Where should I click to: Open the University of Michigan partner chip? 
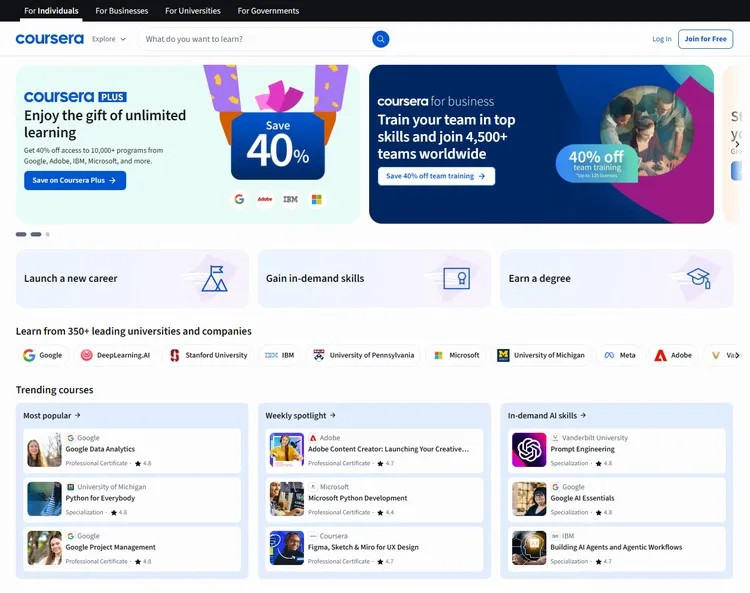coord(541,355)
